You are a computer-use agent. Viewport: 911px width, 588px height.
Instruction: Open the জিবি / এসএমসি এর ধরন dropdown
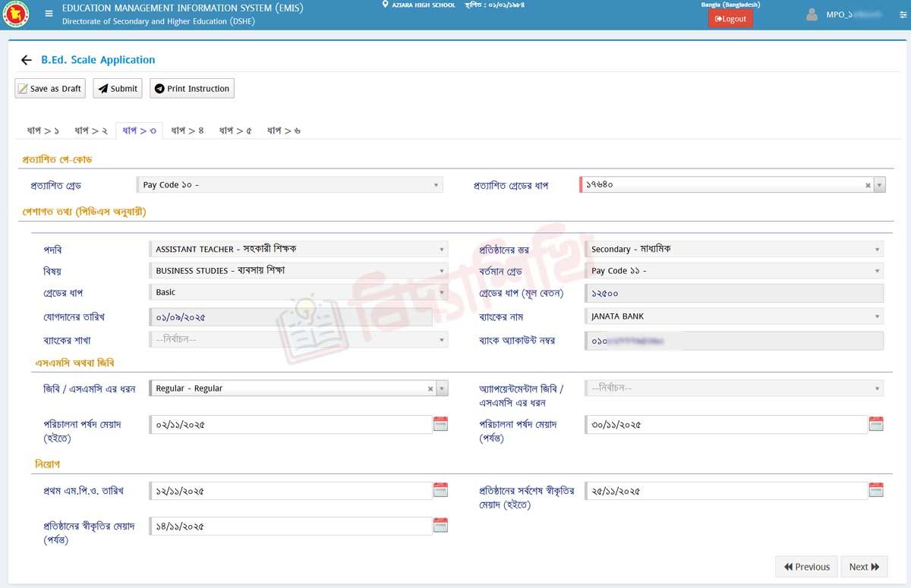442,388
